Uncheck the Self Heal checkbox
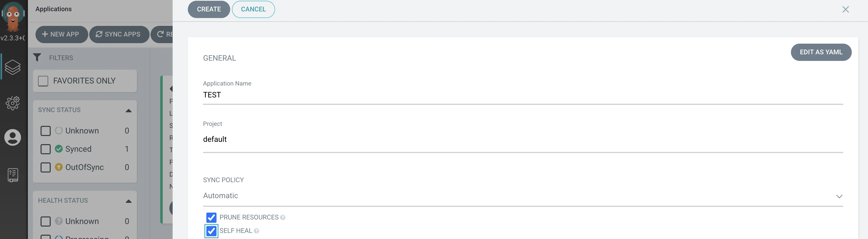 tap(211, 231)
